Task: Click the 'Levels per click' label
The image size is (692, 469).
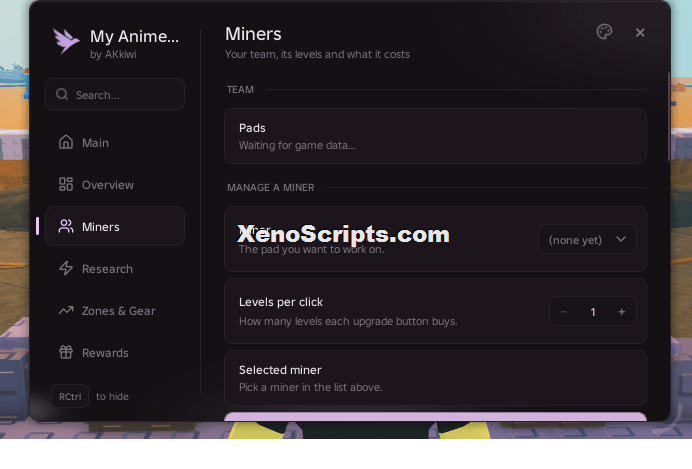Action: point(281,302)
